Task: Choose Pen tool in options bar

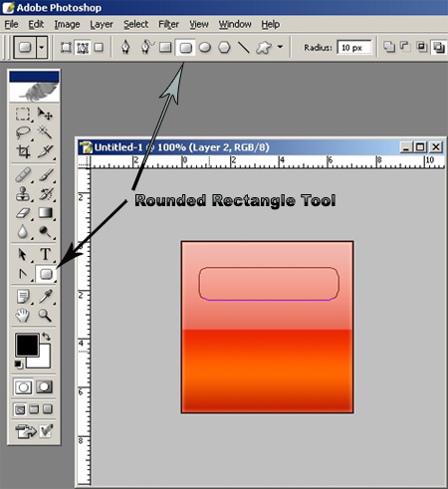Action: 125,47
